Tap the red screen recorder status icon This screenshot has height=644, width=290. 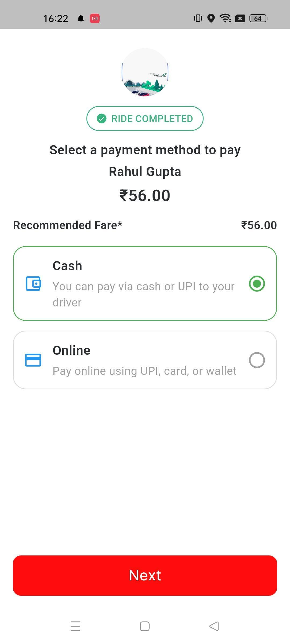point(95,18)
